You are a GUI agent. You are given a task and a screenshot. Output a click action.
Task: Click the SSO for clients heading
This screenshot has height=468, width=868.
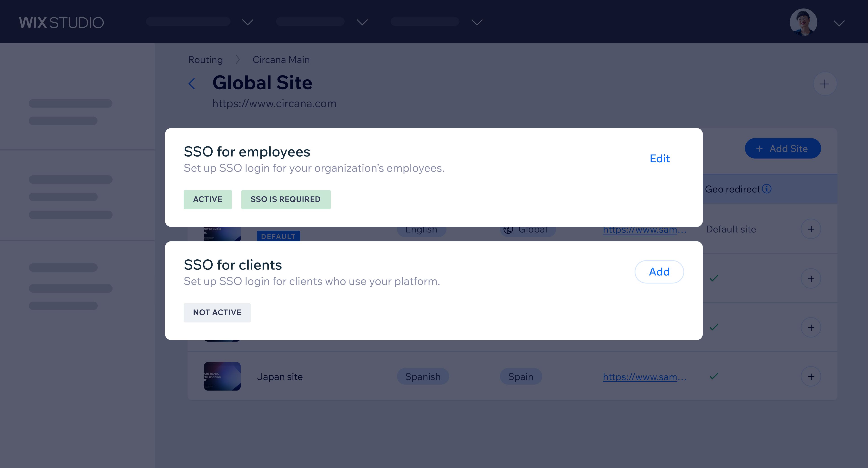point(233,265)
